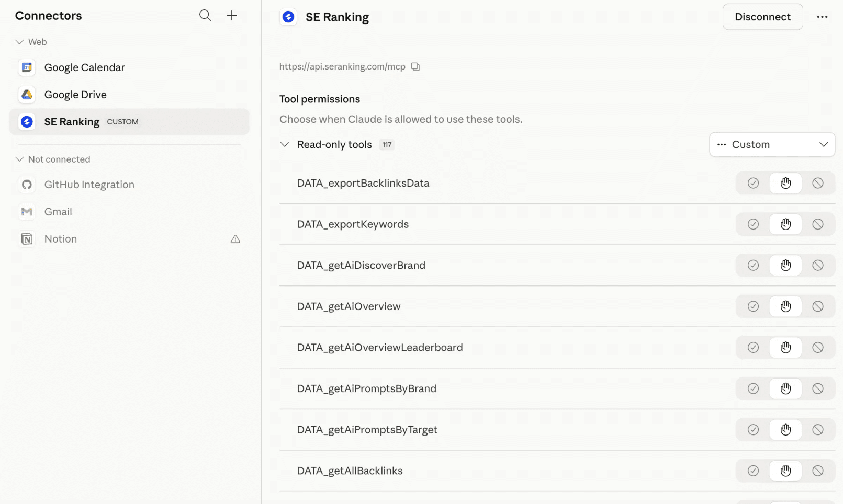
Task: Click the Google Calendar icon
Action: click(27, 67)
